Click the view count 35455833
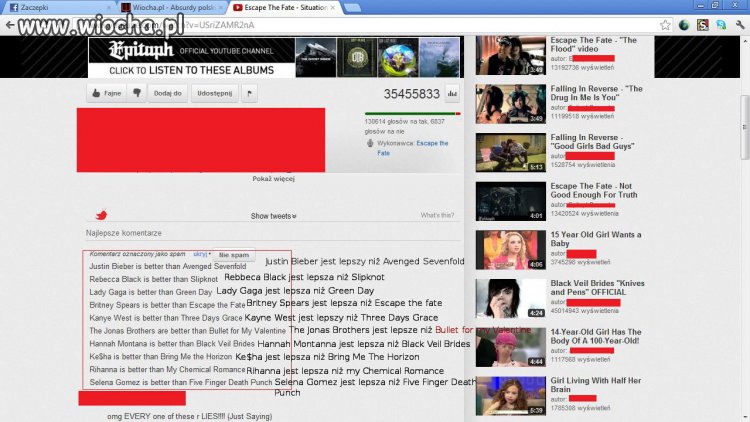The width and height of the screenshot is (750, 422). (x=411, y=94)
